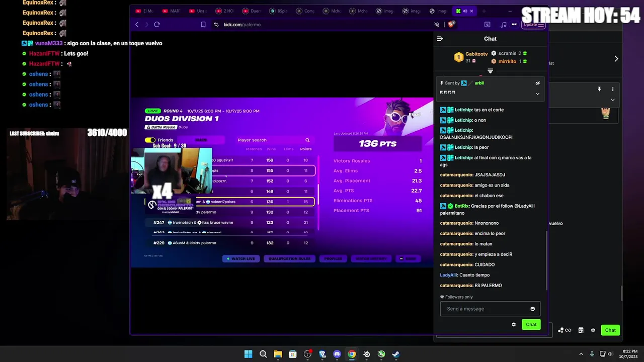The height and width of the screenshot is (362, 644).
Task: Click chat username LadyAili
Action: (449, 275)
